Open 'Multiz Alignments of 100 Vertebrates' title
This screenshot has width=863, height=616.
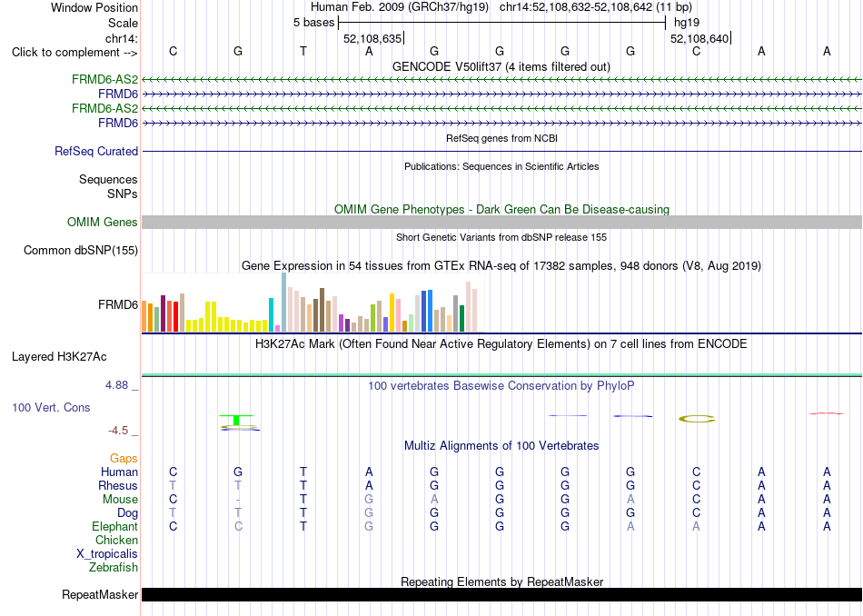501,445
